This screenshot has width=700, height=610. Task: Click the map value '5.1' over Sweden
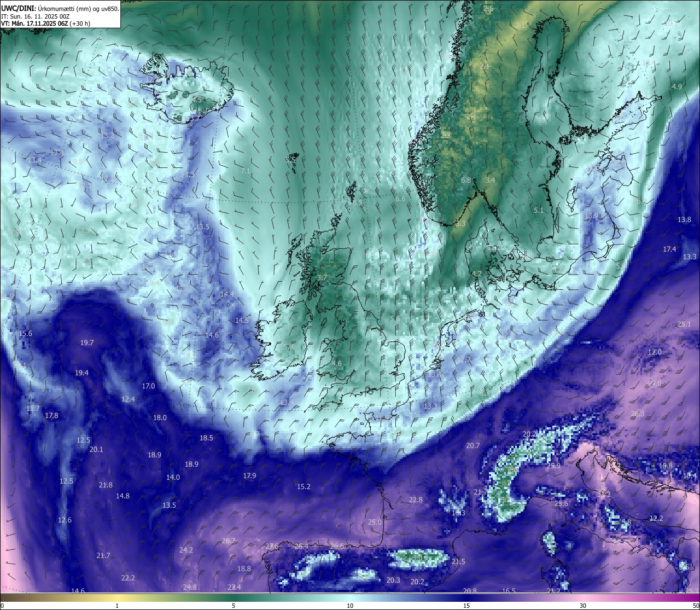point(539,211)
